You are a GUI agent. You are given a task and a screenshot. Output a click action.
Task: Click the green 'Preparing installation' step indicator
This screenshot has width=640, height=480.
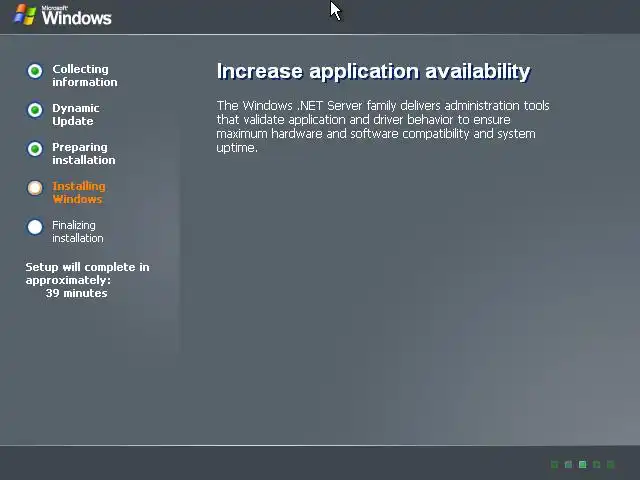click(x=35, y=149)
